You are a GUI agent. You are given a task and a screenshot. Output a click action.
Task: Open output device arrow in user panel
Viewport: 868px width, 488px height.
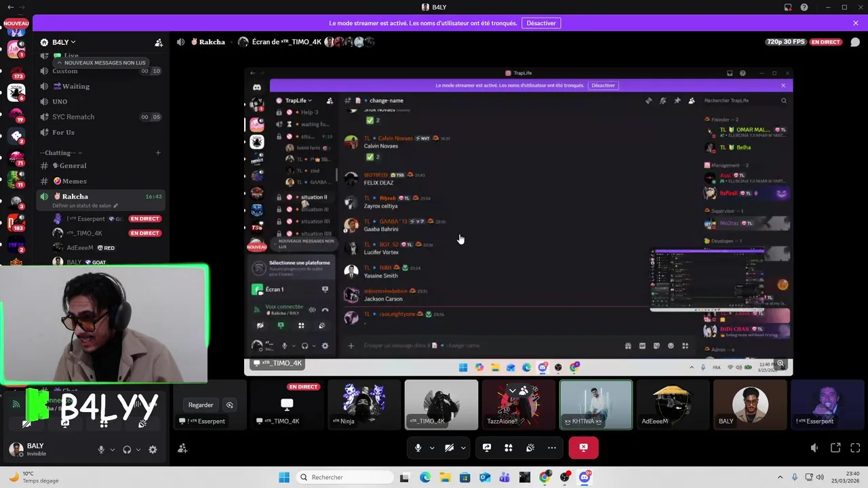pyautogui.click(x=138, y=449)
